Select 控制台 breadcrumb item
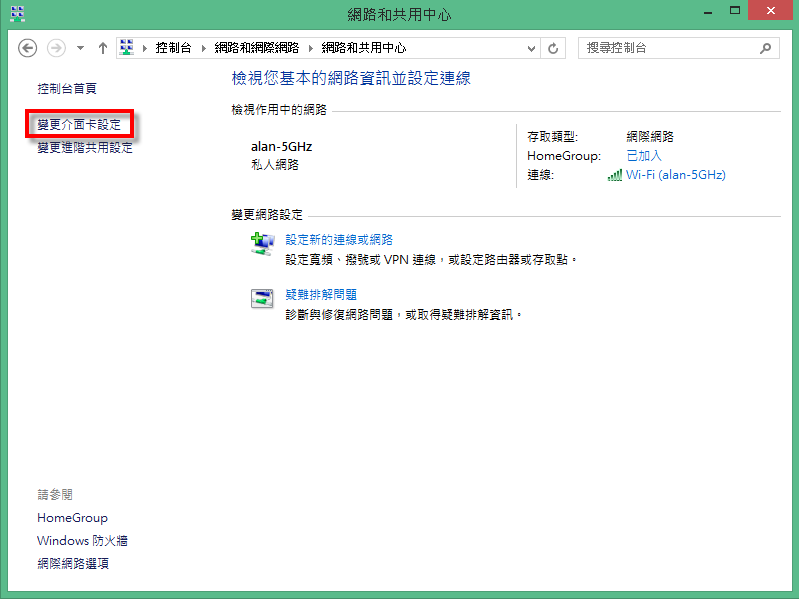Screen dimensions: 799x599 tap(175, 48)
